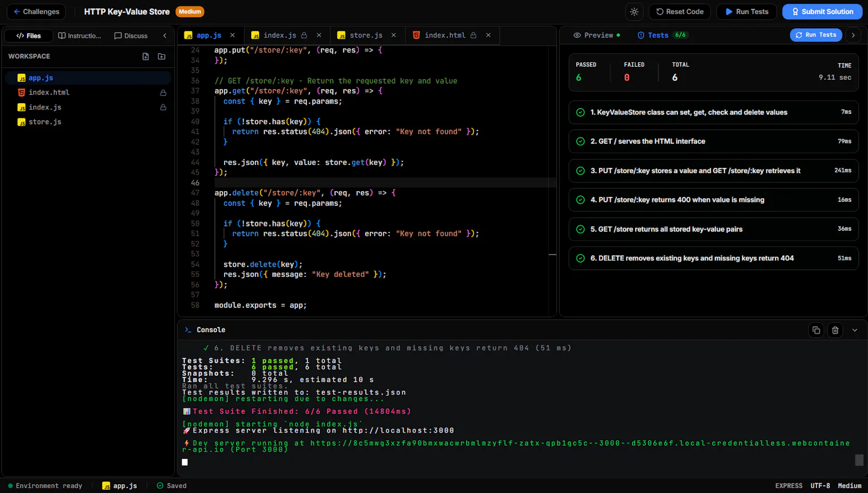Toggle light/dark theme sun icon
This screenshot has width=868, height=493.
[x=634, y=11]
